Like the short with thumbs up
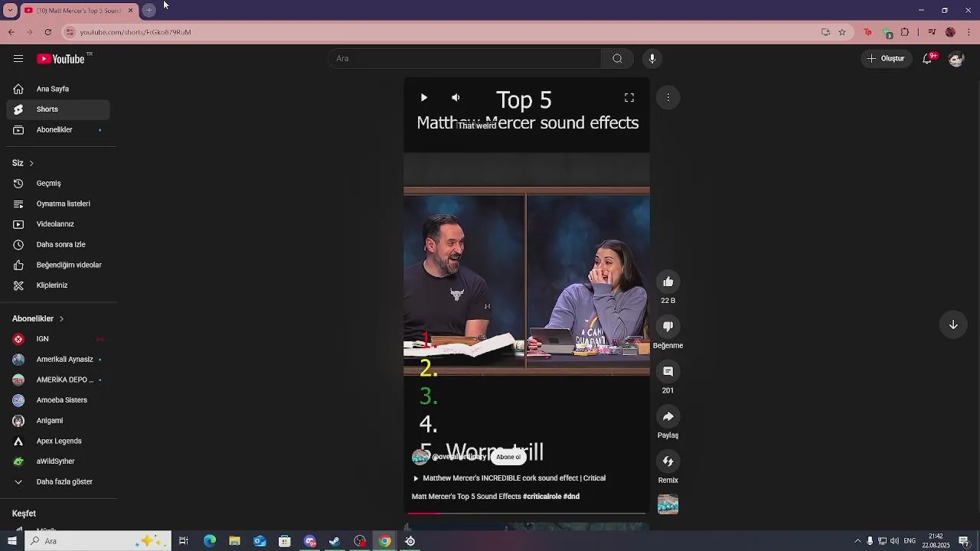 [668, 282]
